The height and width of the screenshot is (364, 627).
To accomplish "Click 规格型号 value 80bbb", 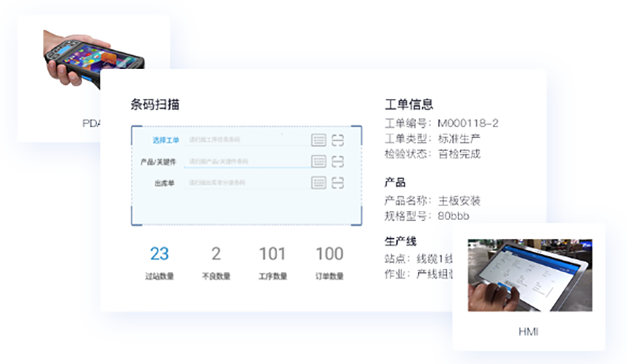I will [453, 216].
